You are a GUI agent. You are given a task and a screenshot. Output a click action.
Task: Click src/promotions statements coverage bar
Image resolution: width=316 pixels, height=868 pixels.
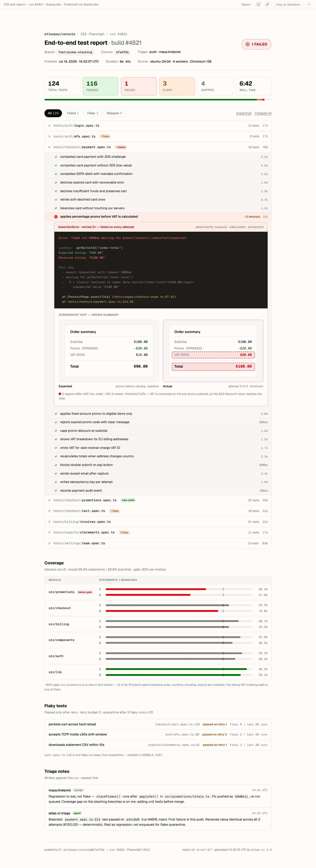pos(179,589)
